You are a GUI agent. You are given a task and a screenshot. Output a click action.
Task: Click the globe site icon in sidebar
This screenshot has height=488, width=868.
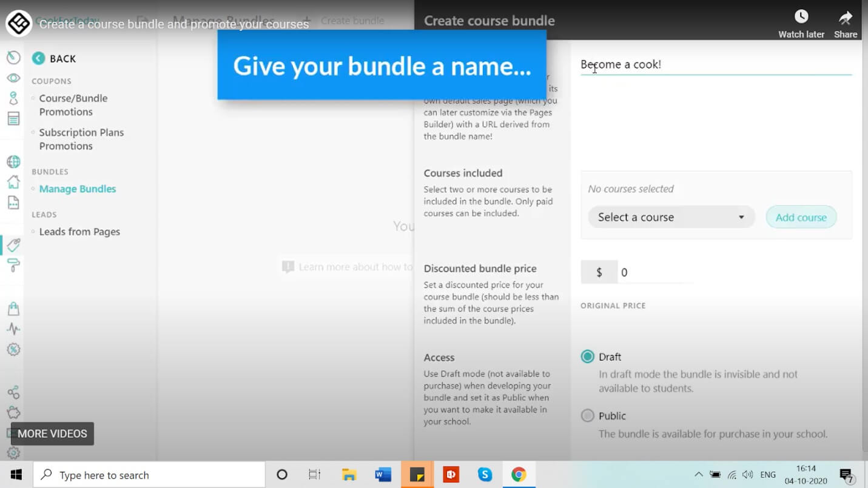(13, 162)
